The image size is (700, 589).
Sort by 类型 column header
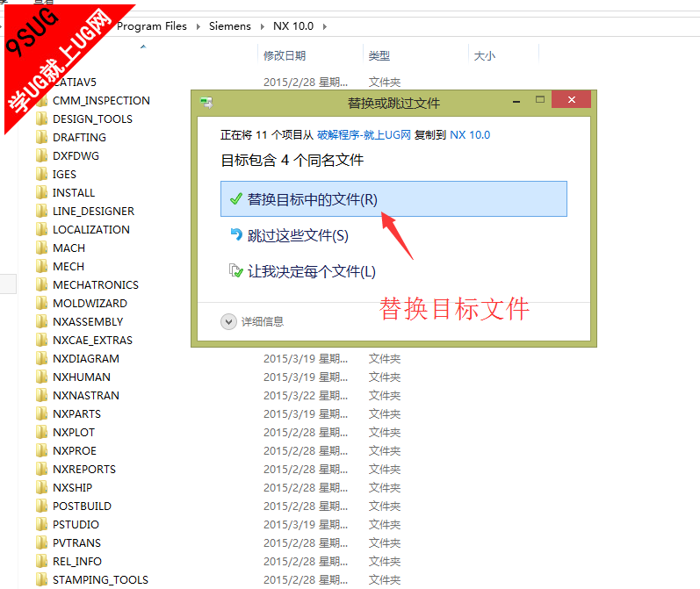pos(379,56)
